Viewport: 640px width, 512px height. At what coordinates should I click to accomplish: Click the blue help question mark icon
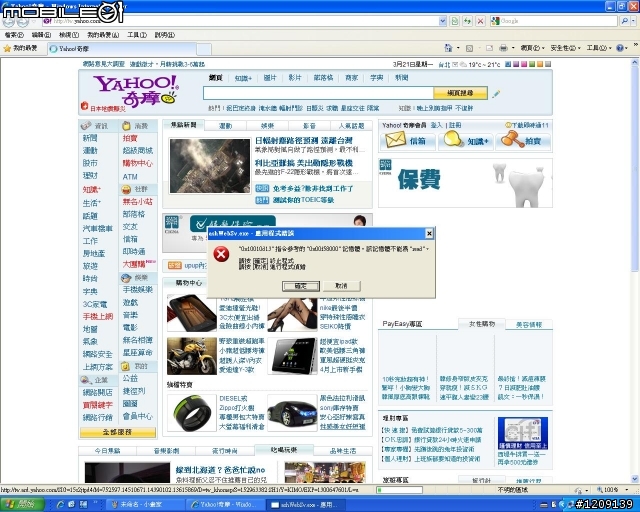click(620, 48)
